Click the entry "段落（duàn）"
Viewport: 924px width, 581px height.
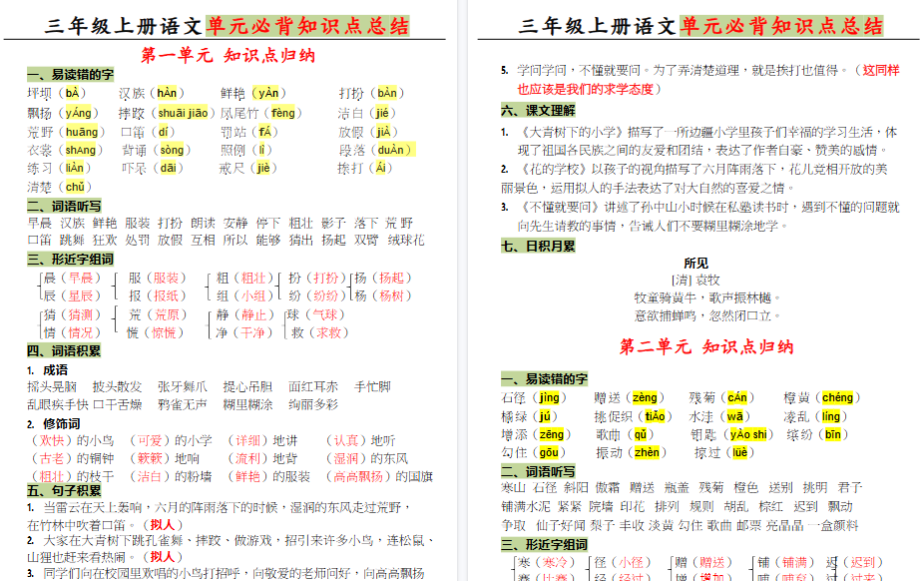[x=377, y=150]
